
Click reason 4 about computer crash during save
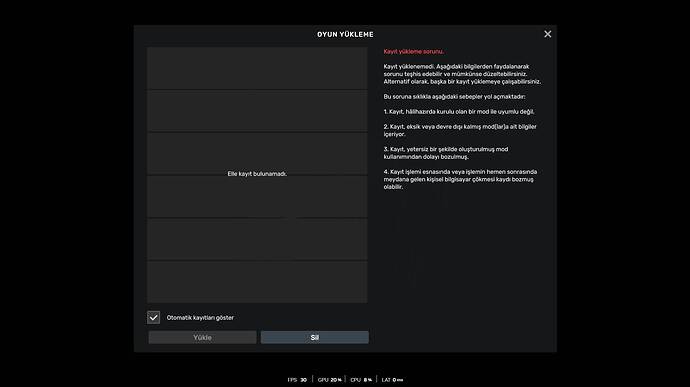(460, 179)
